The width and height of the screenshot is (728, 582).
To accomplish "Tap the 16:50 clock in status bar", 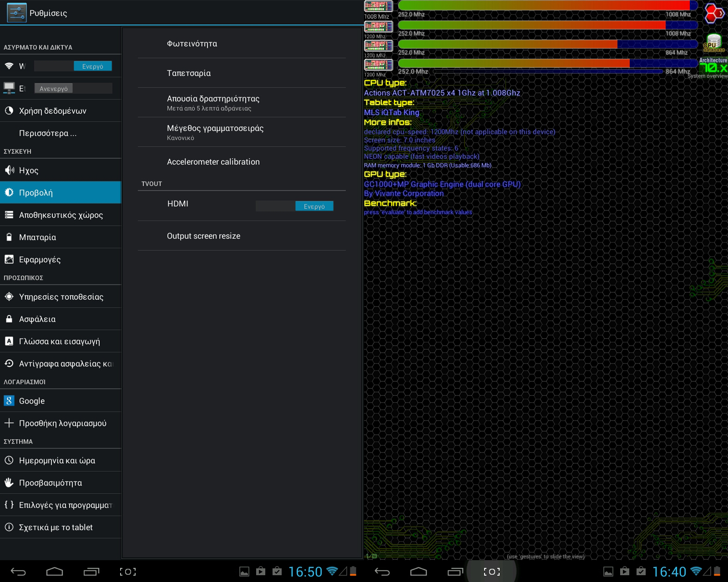I will click(305, 572).
